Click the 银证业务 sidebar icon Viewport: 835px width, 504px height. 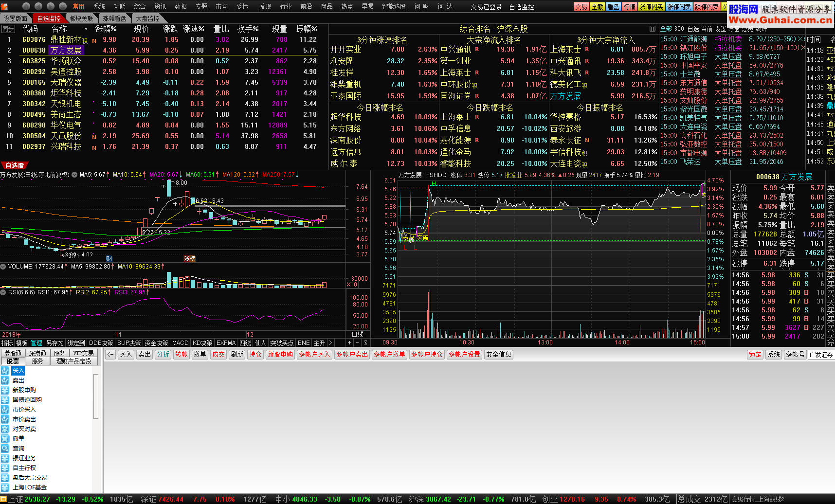click(5, 458)
